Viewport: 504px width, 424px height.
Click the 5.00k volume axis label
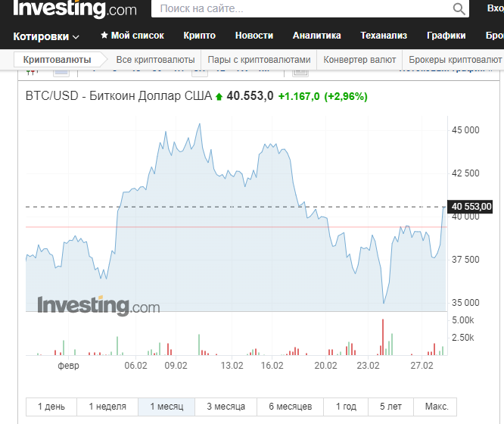[x=462, y=320]
